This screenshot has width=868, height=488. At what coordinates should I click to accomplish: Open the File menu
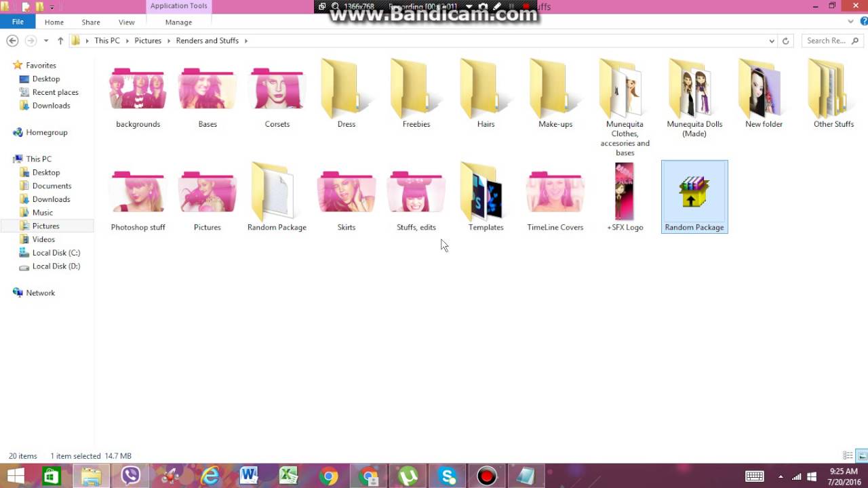pos(18,22)
